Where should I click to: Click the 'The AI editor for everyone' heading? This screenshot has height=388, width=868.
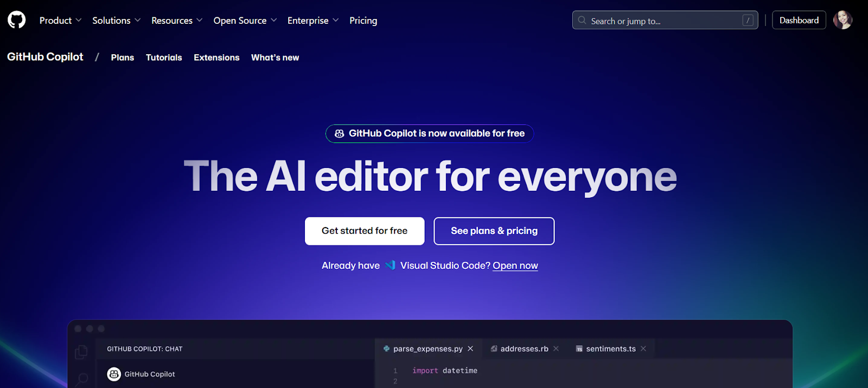430,177
